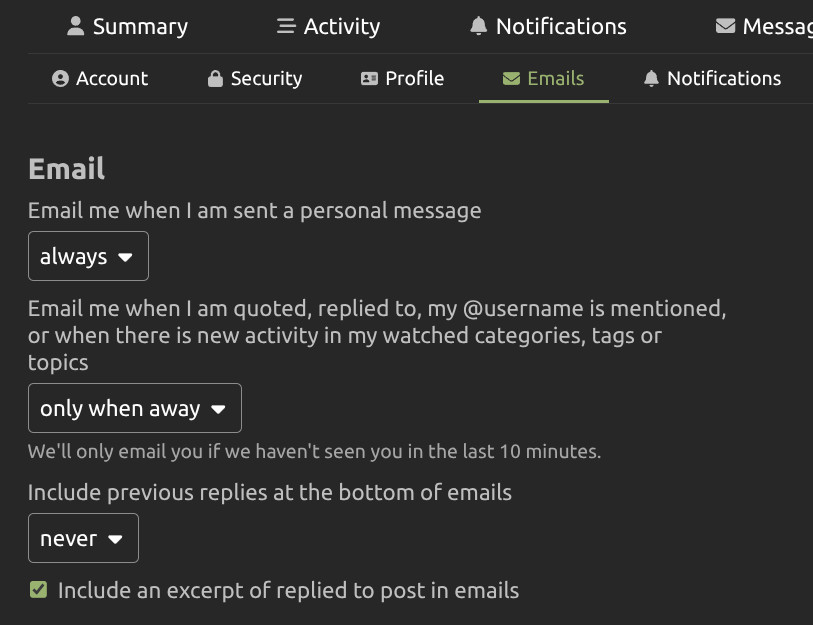Click the bell icon beside lower Notifications
This screenshot has width=813, height=625.
pos(652,79)
